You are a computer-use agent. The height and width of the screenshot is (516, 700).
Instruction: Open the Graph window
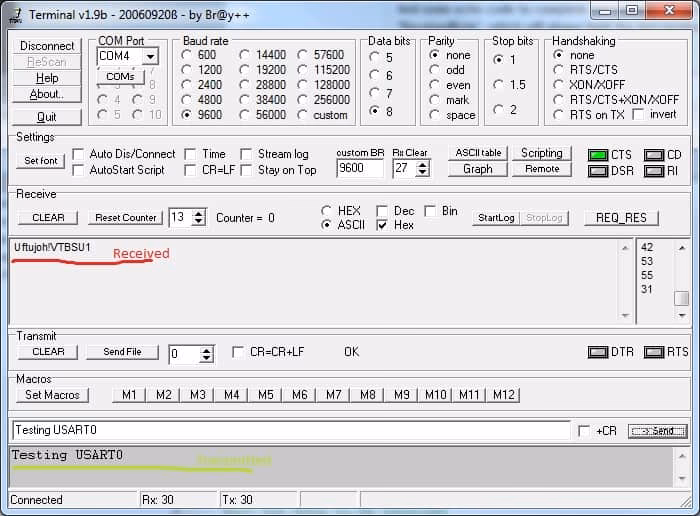478,169
